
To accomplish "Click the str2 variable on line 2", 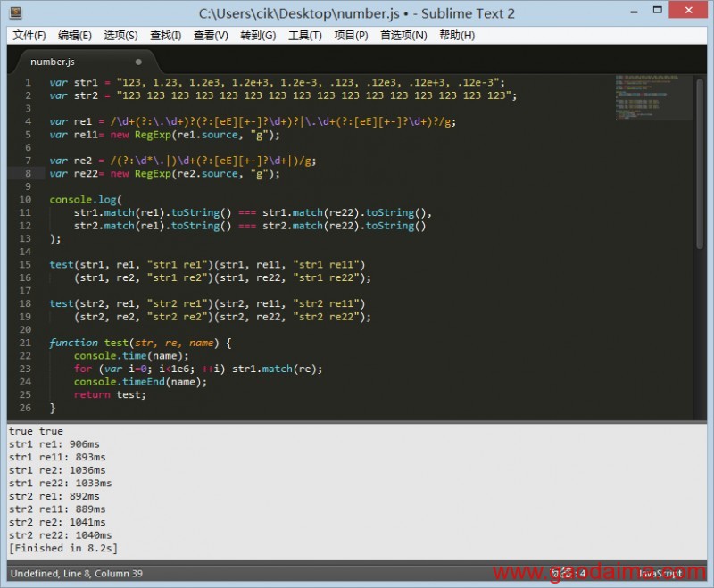I will pos(86,95).
